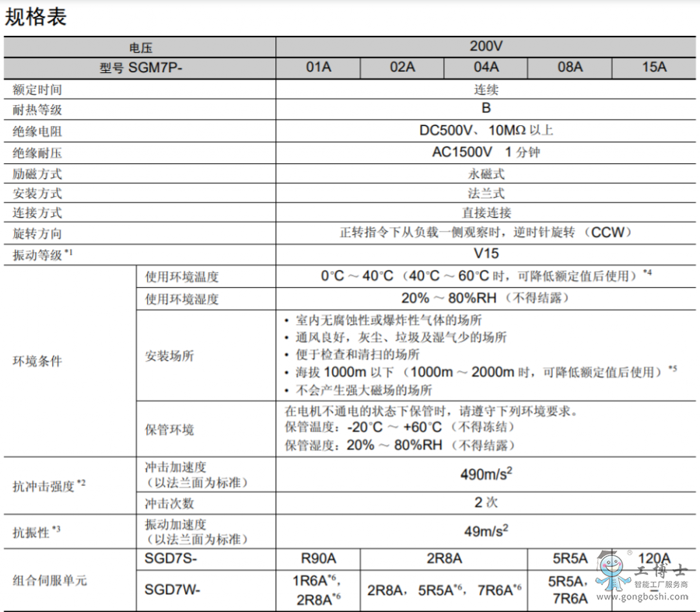The image size is (700, 612).
Task: Click the 0°C～40°C temperature value
Action: click(486, 275)
